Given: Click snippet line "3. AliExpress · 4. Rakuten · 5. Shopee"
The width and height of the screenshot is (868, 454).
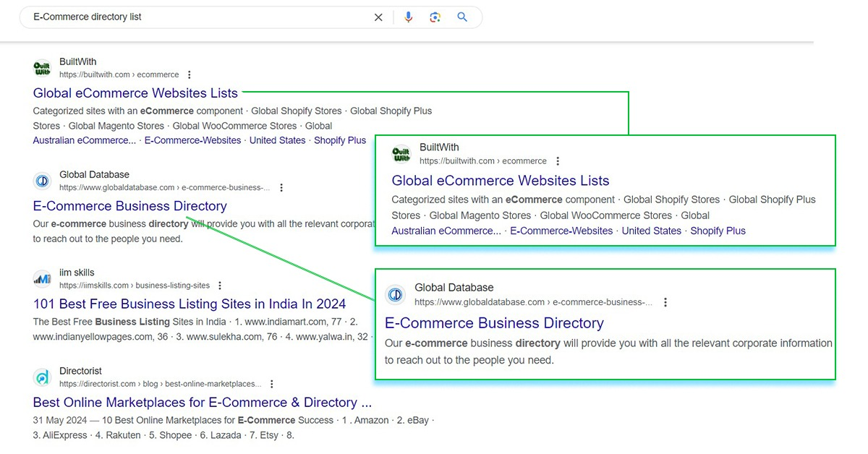Looking at the screenshot, I should pyautogui.click(x=112, y=435).
